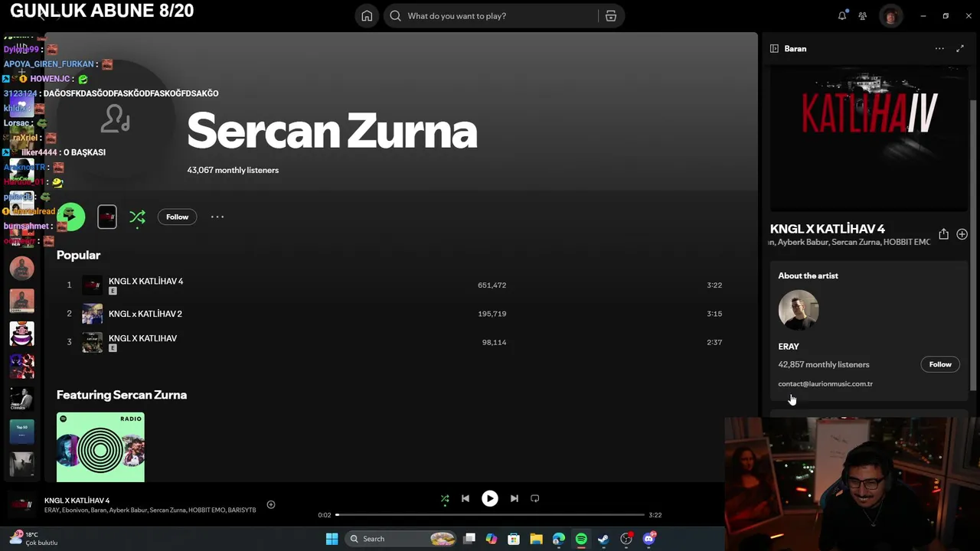Open Ayberk Babur artist link in bottom bar
980x551 pixels.
pyautogui.click(x=128, y=510)
